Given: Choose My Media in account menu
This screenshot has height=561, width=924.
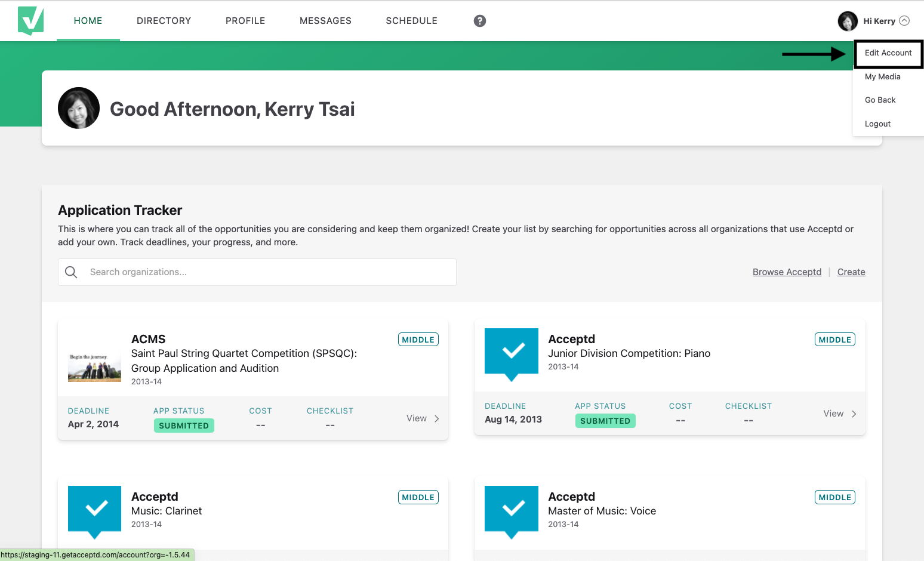Looking at the screenshot, I should pyautogui.click(x=883, y=76).
